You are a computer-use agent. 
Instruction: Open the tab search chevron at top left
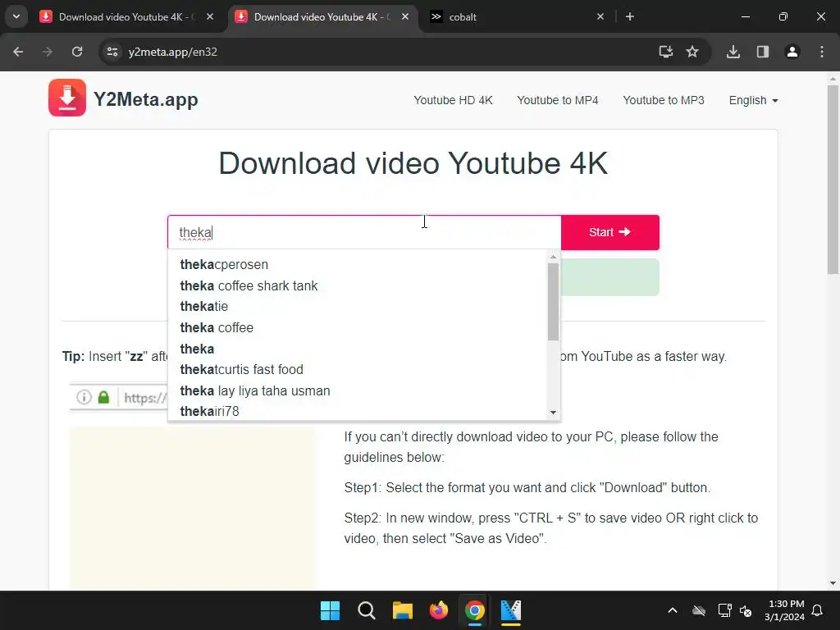pyautogui.click(x=16, y=16)
